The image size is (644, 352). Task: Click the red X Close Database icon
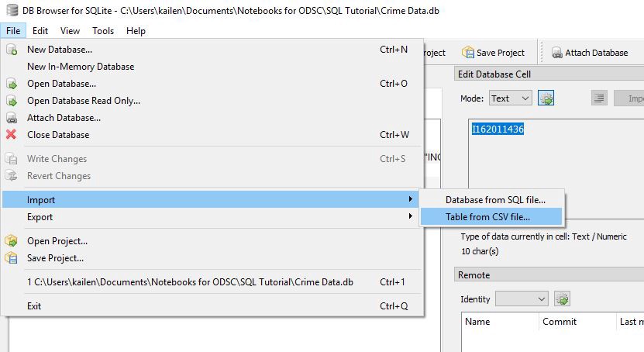coord(11,134)
